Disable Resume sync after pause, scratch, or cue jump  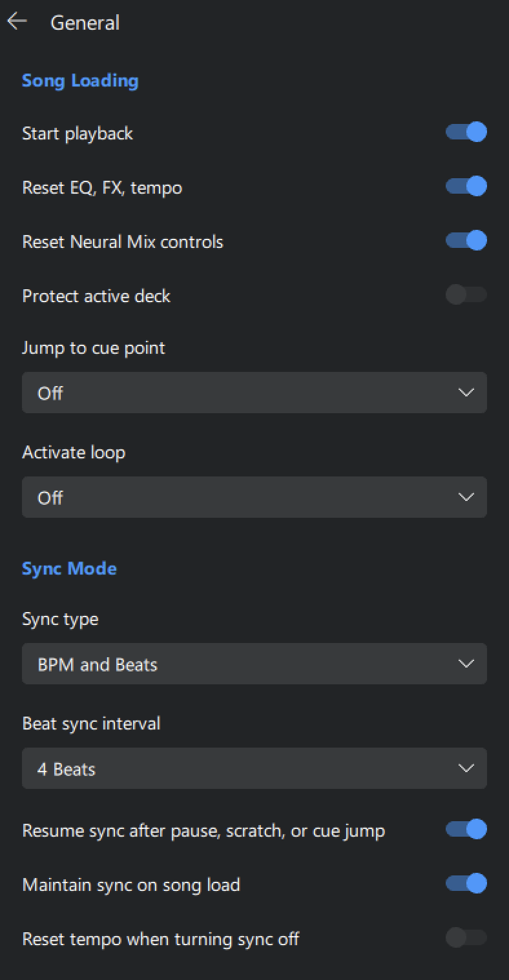pyautogui.click(x=466, y=829)
